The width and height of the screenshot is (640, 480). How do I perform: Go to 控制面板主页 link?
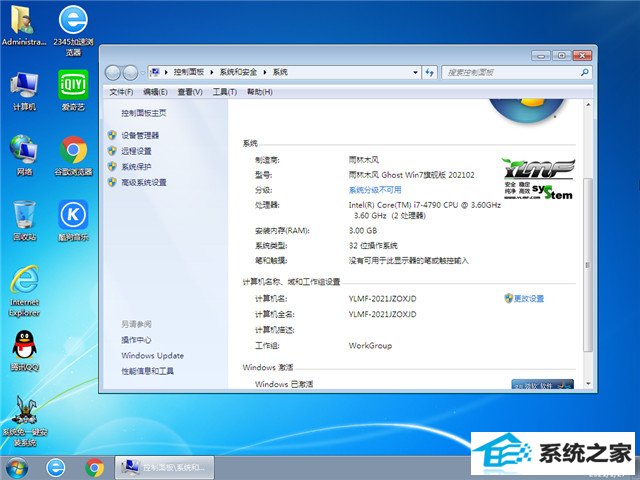pyautogui.click(x=144, y=113)
